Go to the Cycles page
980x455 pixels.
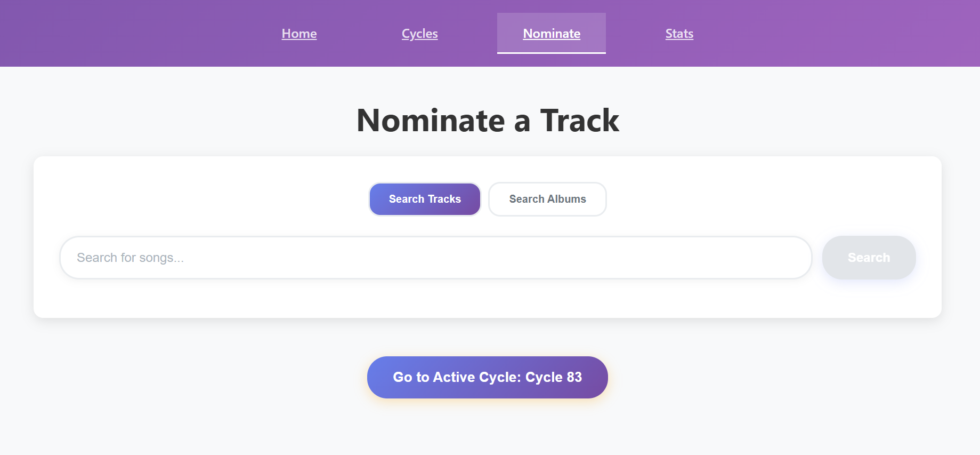419,34
